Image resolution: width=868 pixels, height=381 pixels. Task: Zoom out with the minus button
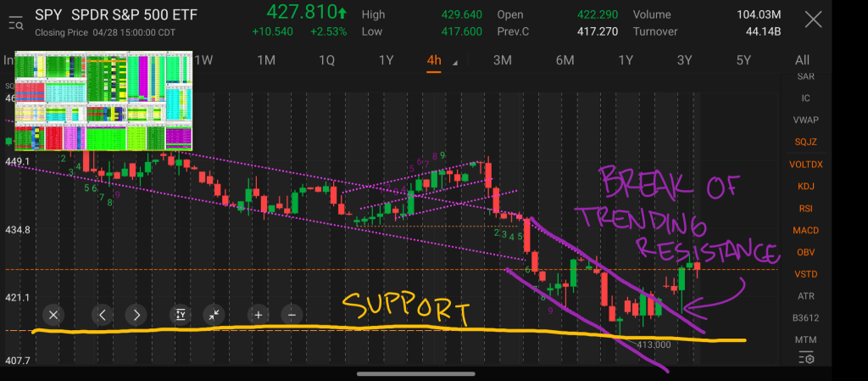(291, 315)
